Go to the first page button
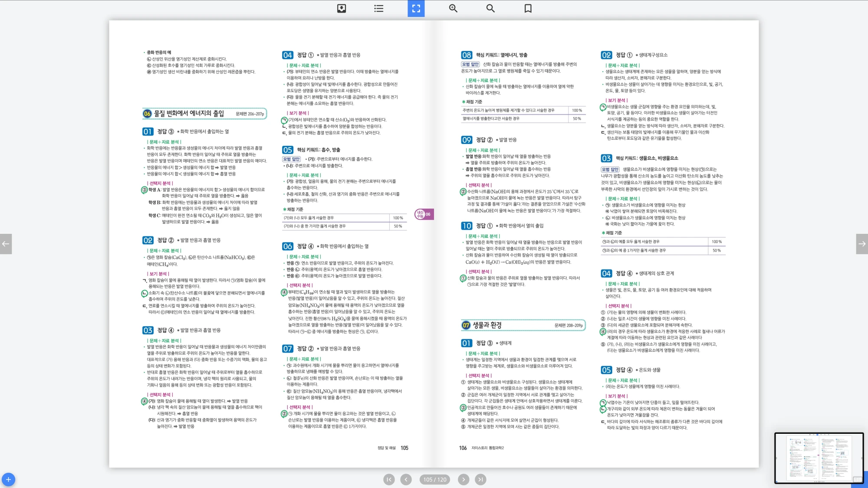The image size is (868, 488). 389,479
